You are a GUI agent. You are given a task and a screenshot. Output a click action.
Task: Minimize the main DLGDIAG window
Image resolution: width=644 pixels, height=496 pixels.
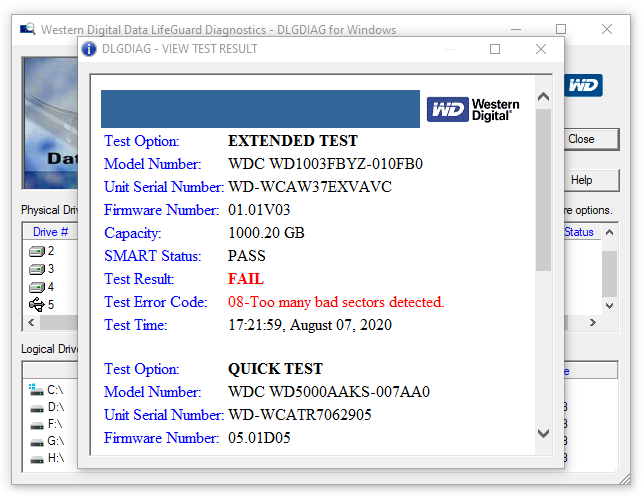click(516, 30)
